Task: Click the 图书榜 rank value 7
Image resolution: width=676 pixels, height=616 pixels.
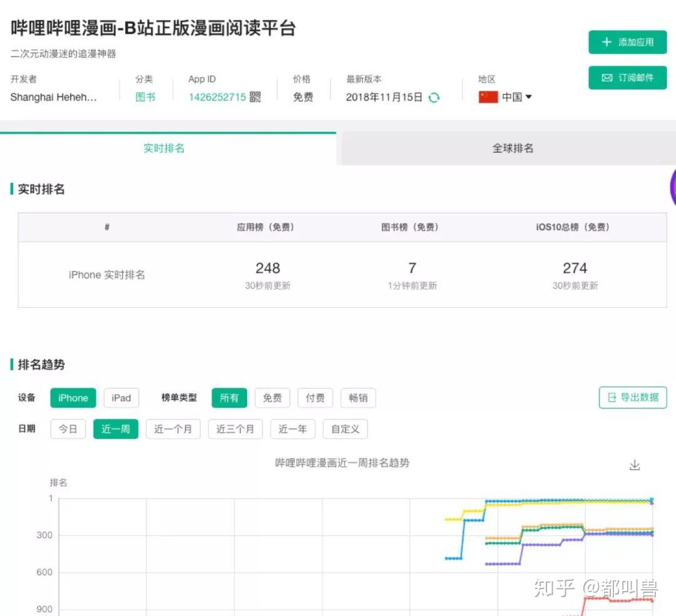Action: coord(412,268)
